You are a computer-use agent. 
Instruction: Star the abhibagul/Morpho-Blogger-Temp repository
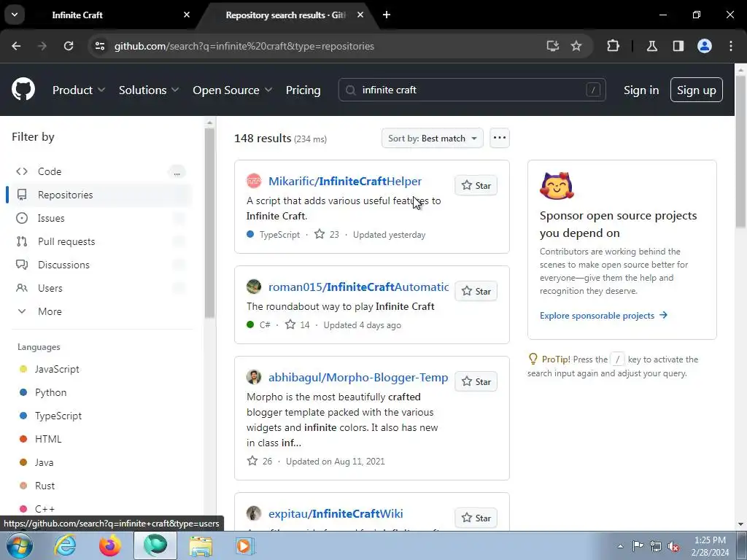(476, 381)
